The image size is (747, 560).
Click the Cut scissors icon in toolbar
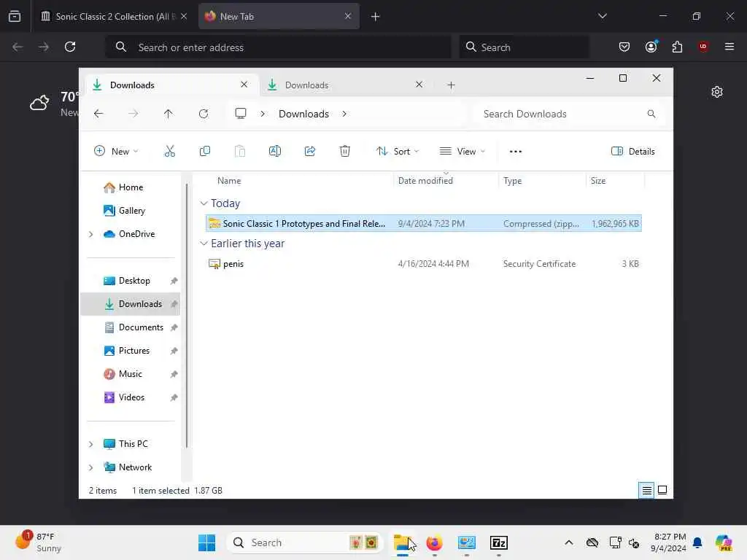tap(169, 152)
